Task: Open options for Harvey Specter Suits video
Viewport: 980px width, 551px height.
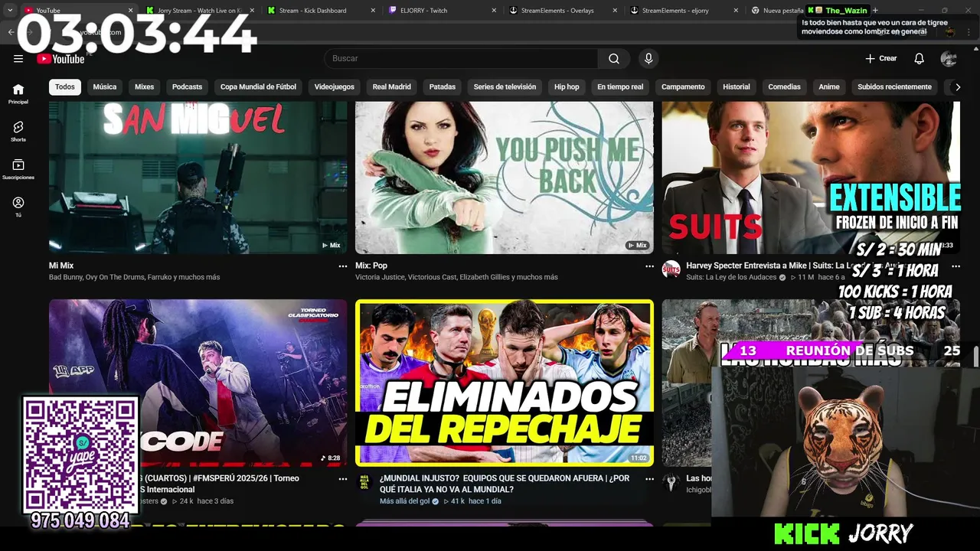Action: point(955,266)
